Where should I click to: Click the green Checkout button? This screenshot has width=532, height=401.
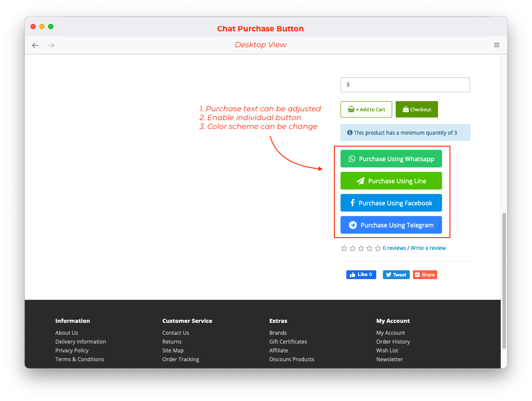[417, 110]
